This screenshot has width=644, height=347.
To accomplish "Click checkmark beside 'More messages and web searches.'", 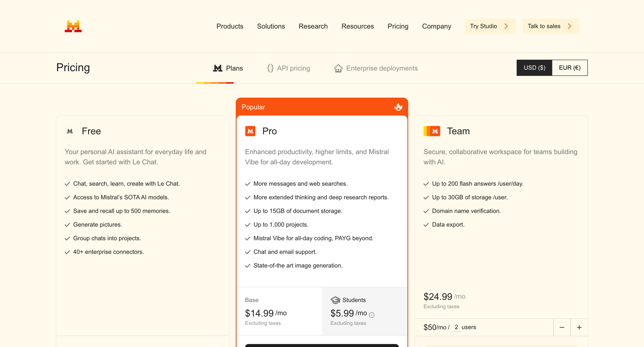I will point(248,184).
